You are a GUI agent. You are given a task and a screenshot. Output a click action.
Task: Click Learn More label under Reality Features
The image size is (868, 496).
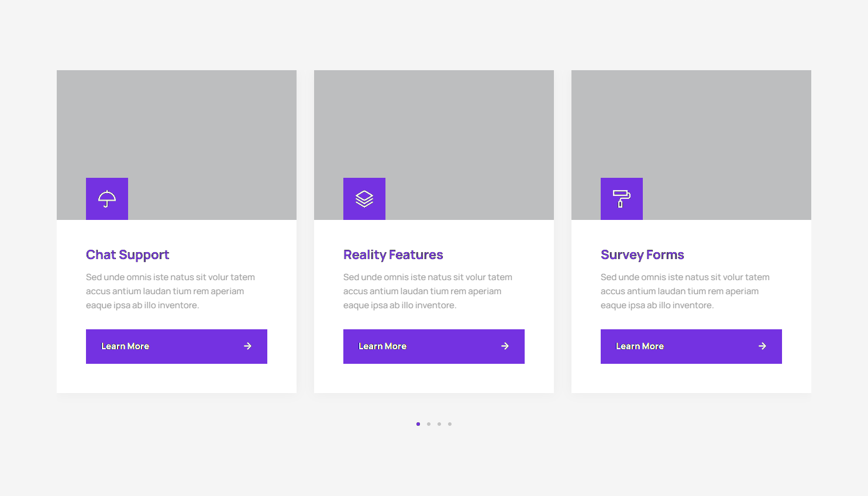[x=383, y=346]
